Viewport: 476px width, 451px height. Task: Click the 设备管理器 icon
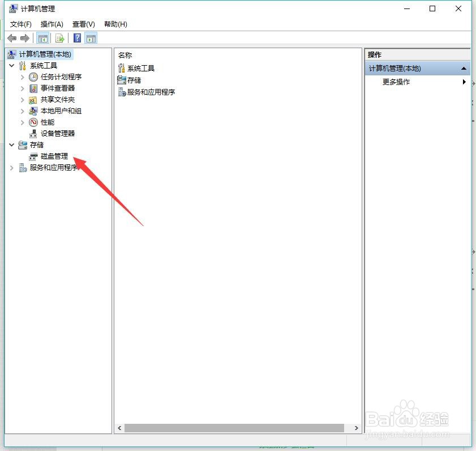coord(33,133)
